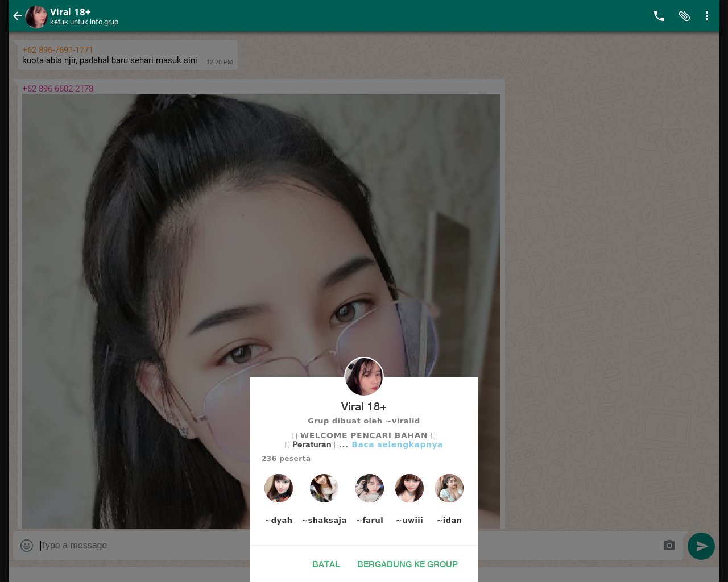Click the 12:20 PM message timestamp
The height and width of the screenshot is (582, 728).
click(x=220, y=62)
